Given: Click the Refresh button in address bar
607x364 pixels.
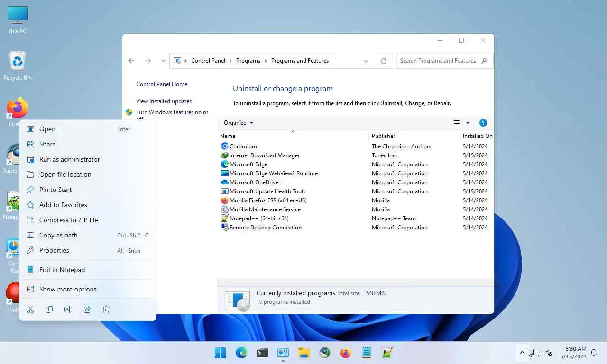Looking at the screenshot, I should click(x=384, y=61).
